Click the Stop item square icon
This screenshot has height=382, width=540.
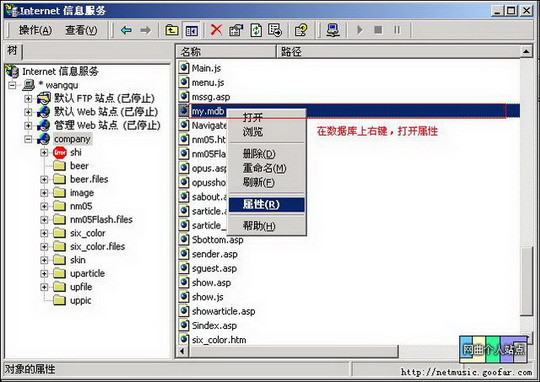tap(378, 30)
